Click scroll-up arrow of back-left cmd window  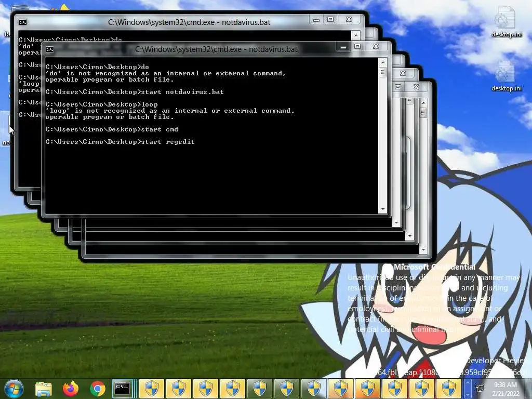pos(355,35)
